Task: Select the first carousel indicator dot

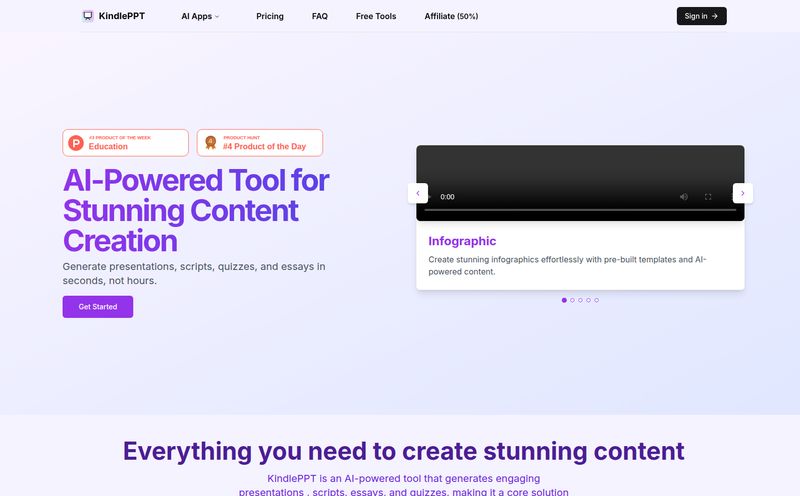Action: 564,300
